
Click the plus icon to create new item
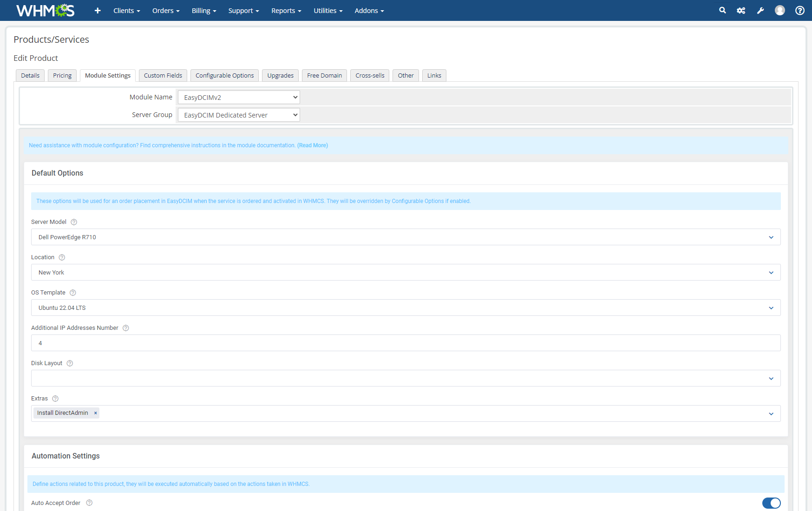click(x=98, y=10)
